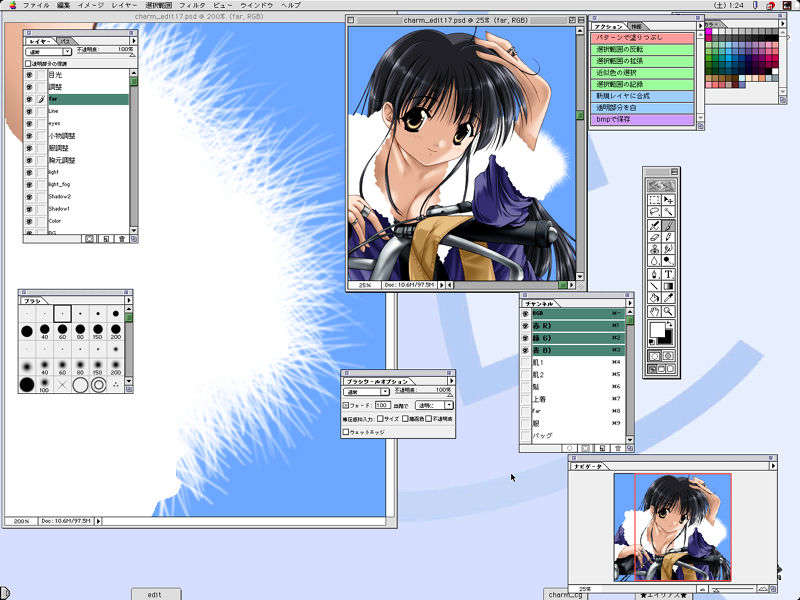
Task: Select the Airbrush tool
Action: click(654, 225)
